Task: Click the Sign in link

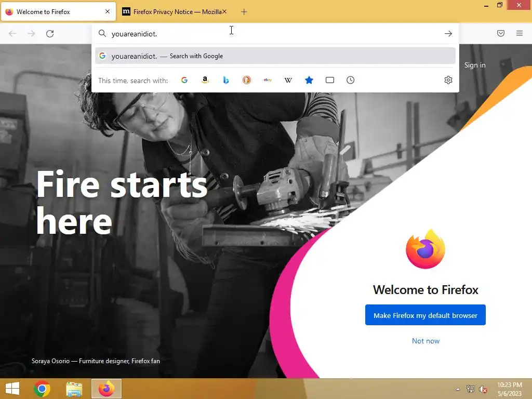Action: pos(475,65)
